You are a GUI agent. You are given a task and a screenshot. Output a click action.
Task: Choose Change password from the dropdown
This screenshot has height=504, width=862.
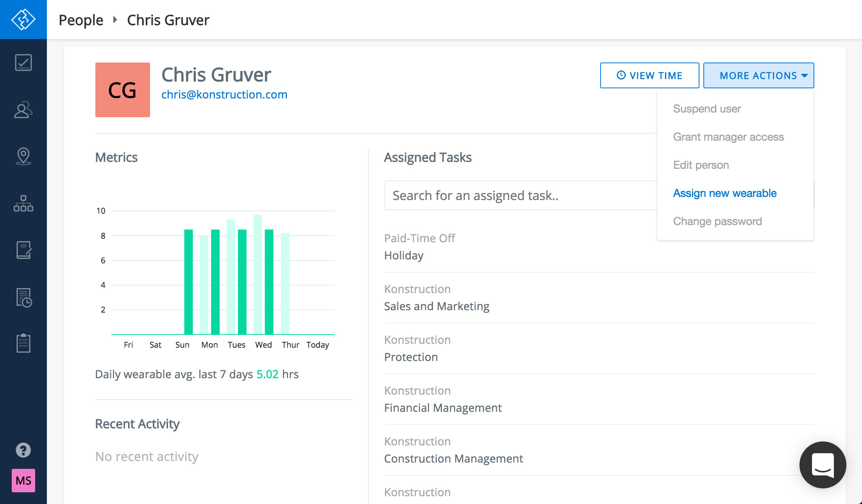pos(717,221)
